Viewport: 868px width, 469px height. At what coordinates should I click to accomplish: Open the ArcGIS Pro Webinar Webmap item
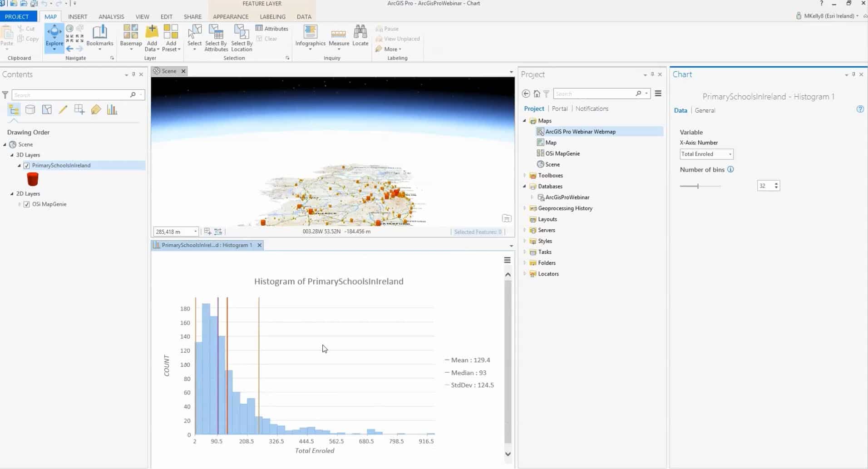580,132
